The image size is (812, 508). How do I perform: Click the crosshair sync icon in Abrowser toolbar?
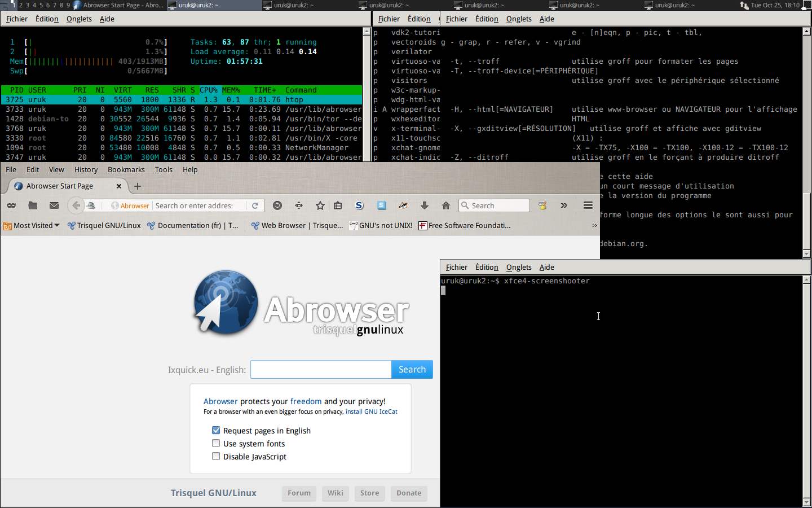299,205
